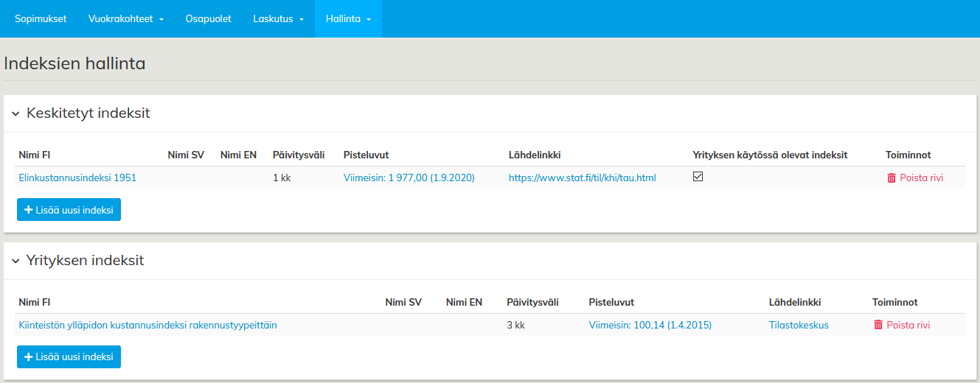Open the Hallinta dropdown menu
Viewport: 980px width, 383px height.
pos(348,18)
